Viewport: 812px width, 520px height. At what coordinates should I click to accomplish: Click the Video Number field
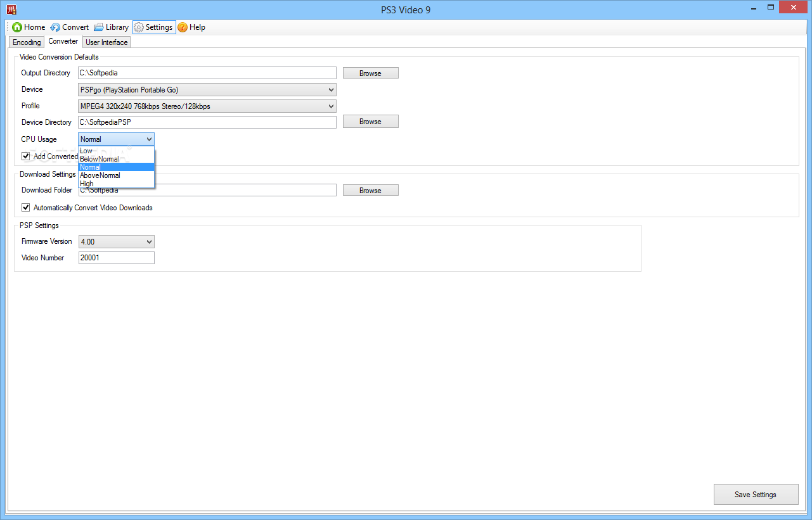point(116,258)
